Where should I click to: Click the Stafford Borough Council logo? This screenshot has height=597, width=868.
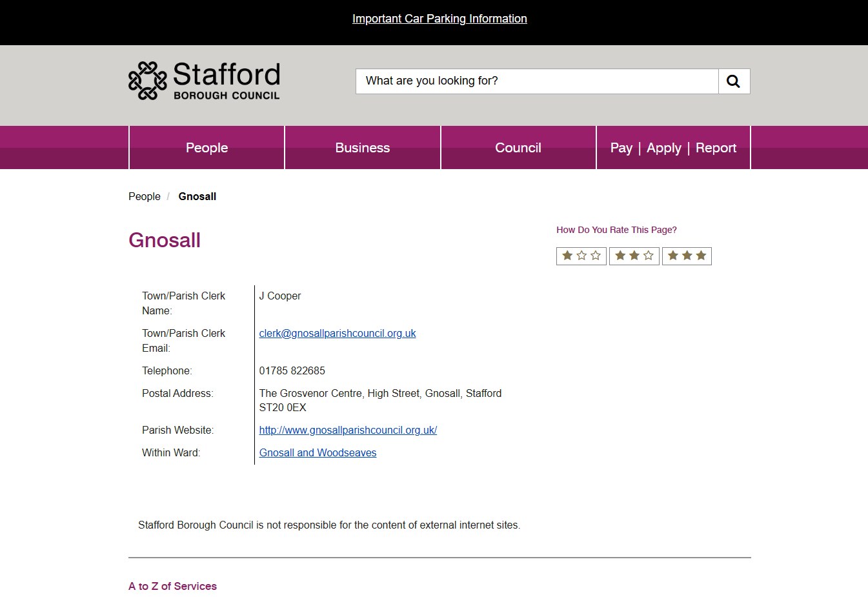[x=203, y=80]
